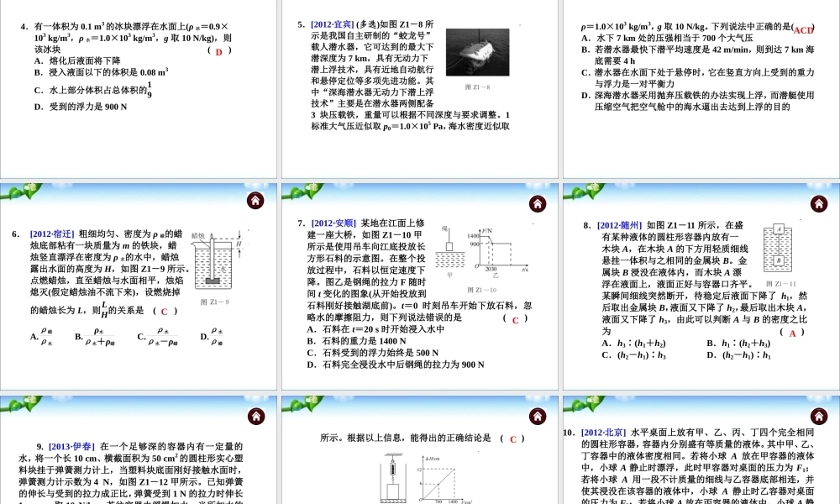This screenshot has height=504, width=840.
Task: Click the home icon on the candle slide 6
Action: pyautogui.click(x=255, y=202)
